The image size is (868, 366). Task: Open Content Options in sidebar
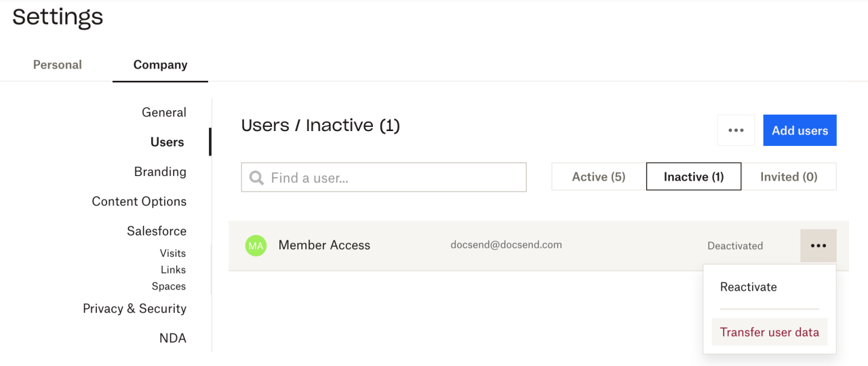(139, 202)
